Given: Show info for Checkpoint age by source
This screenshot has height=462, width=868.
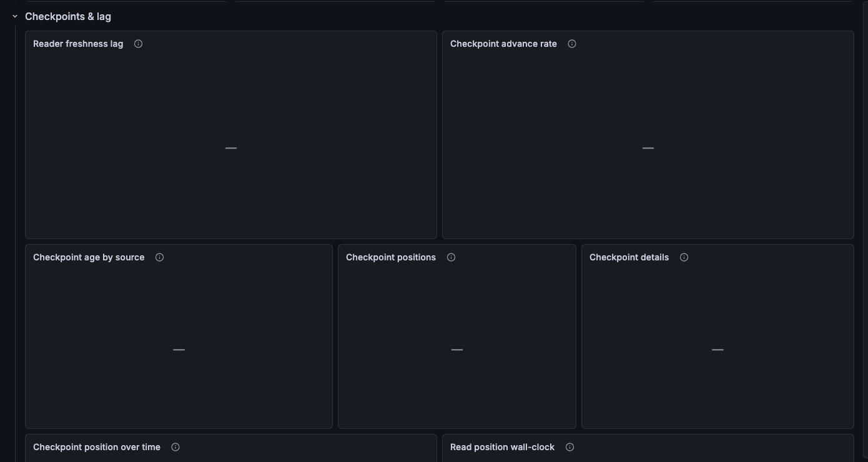Looking at the screenshot, I should pos(160,257).
